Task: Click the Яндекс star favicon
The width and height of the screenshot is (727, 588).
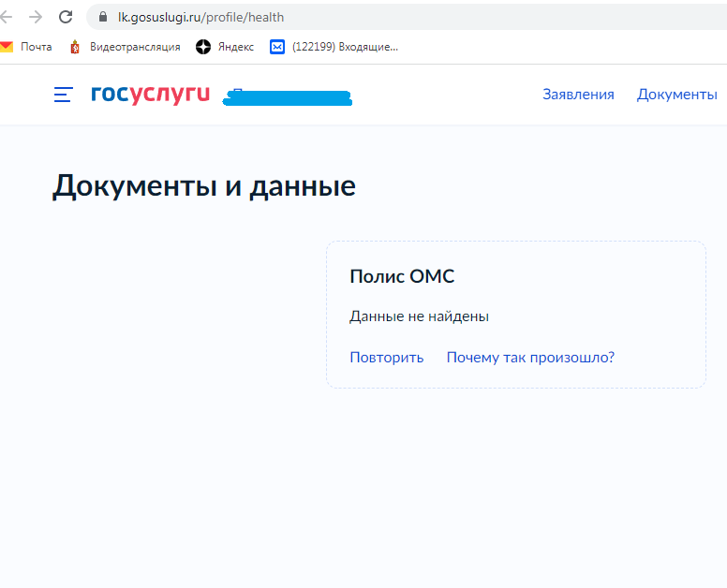Action: pos(203,47)
